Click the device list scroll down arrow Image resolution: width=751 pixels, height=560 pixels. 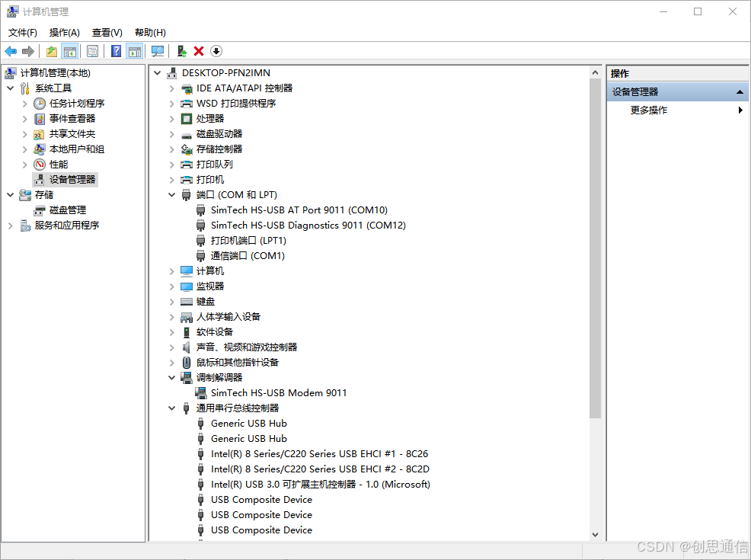(x=595, y=535)
